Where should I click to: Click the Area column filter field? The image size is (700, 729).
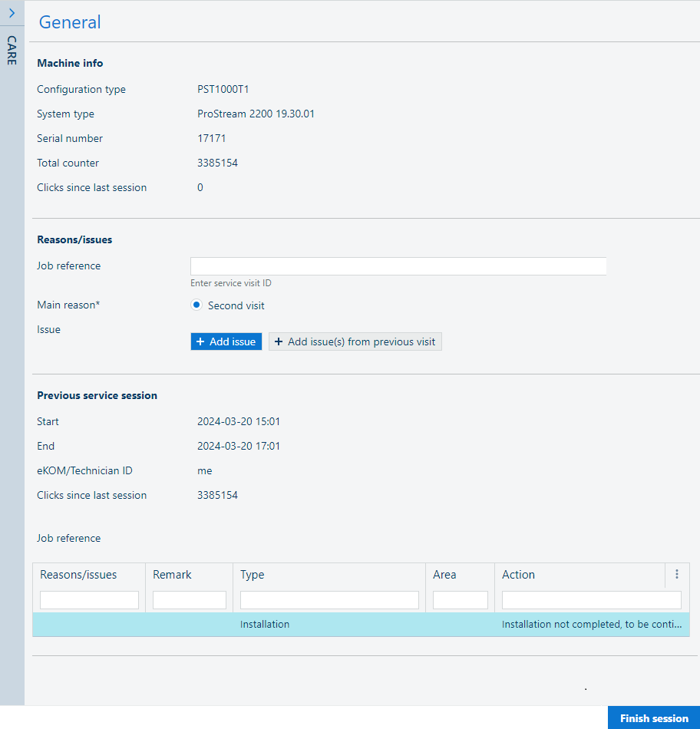[x=460, y=600]
